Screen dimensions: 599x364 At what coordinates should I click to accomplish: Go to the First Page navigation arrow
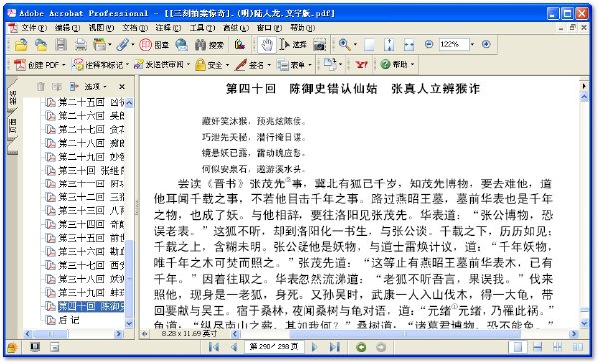pyautogui.click(x=214, y=347)
